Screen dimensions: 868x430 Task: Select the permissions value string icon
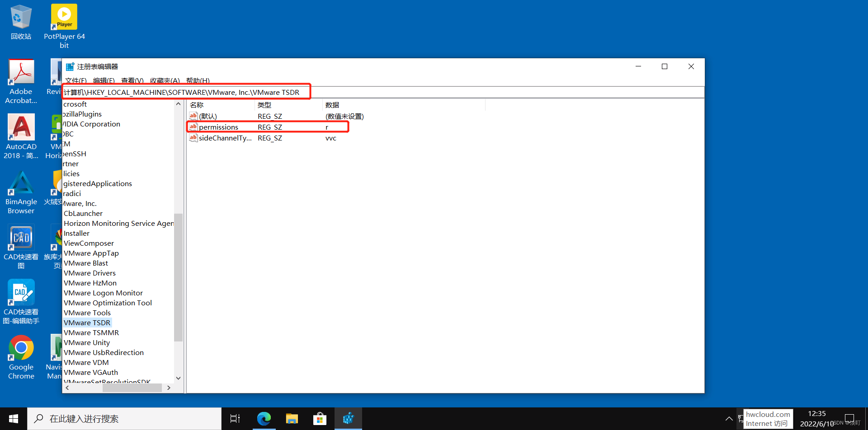(x=193, y=127)
